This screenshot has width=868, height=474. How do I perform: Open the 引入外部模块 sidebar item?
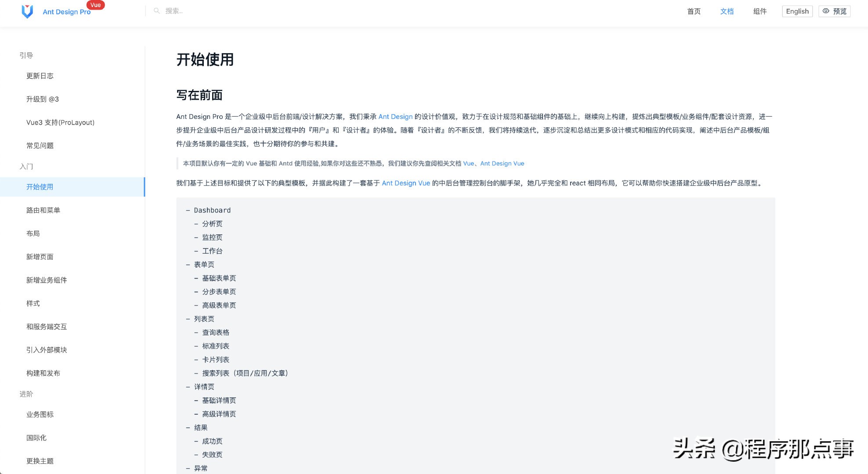[47, 350]
